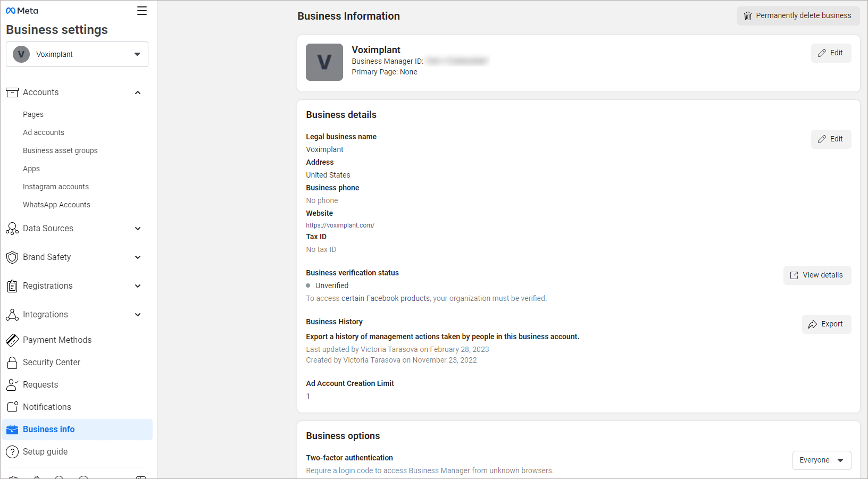Open the https://voximplant.com/ website link

click(x=340, y=225)
